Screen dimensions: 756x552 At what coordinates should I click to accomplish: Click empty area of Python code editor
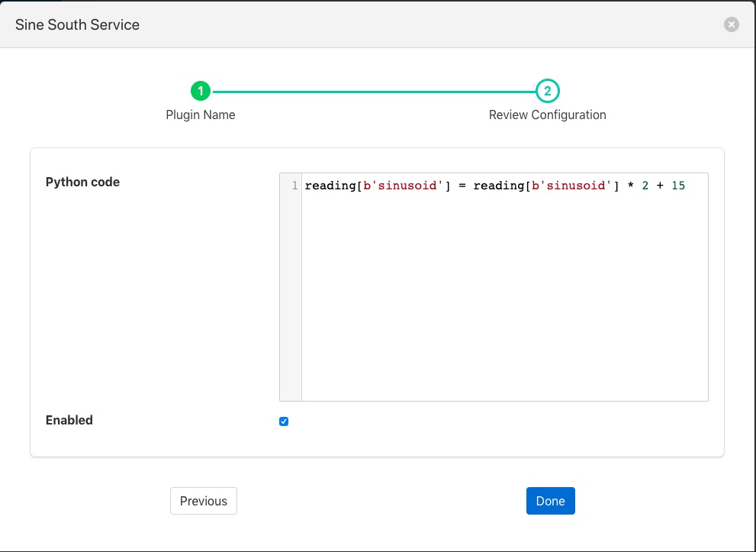pos(503,305)
